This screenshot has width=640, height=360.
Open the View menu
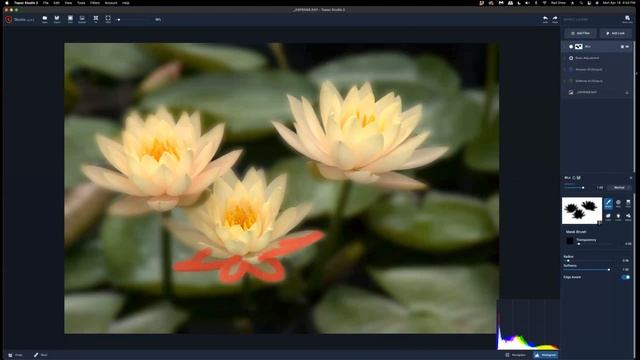click(x=68, y=3)
